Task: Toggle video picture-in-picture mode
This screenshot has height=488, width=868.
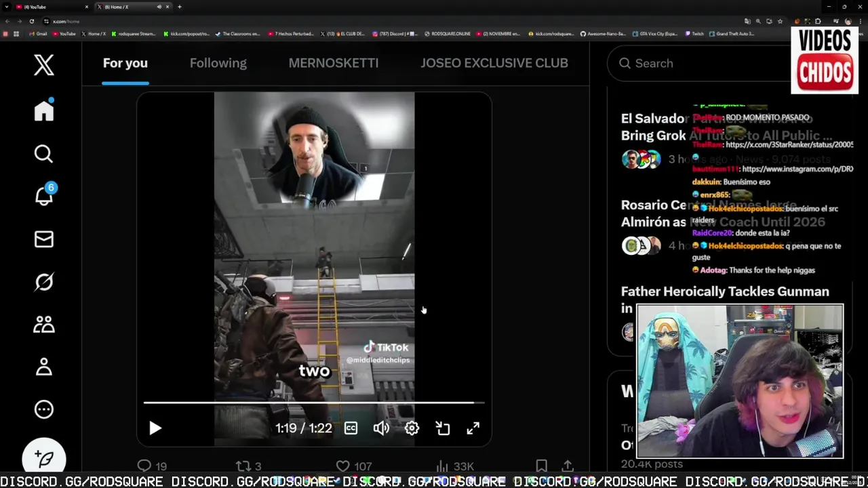Action: pyautogui.click(x=443, y=428)
